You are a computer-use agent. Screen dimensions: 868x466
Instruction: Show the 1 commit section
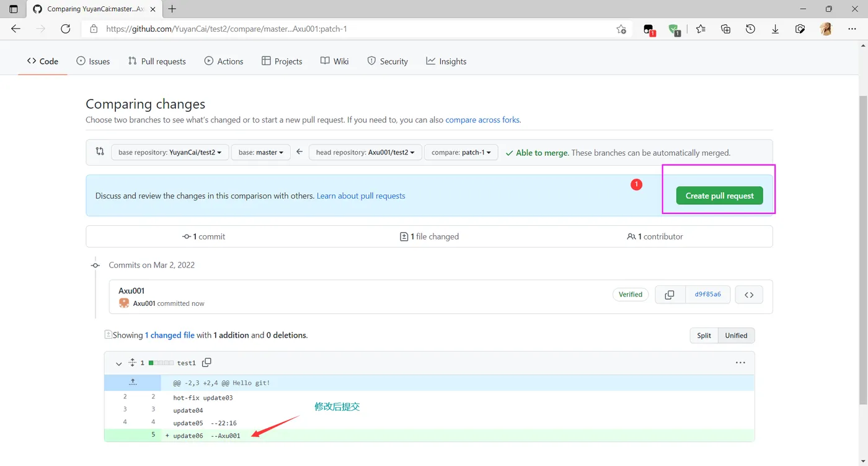[x=203, y=236]
